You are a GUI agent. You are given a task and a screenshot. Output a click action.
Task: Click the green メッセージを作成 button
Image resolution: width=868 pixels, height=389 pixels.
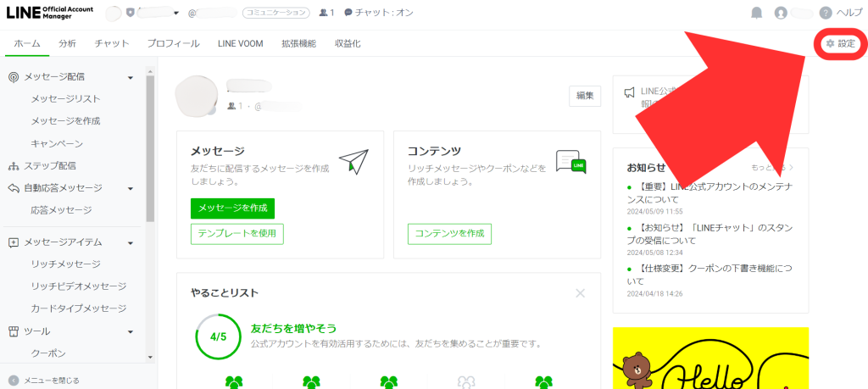[x=232, y=208]
